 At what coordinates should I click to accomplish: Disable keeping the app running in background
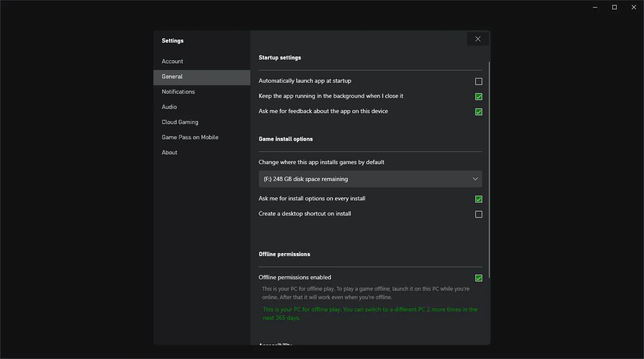(x=478, y=96)
